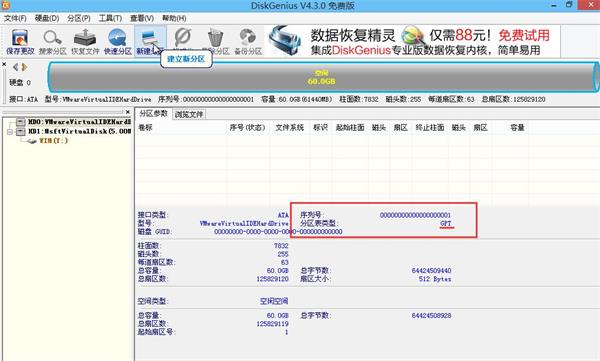This screenshot has height=361, width=600.
Task: Click the 免费试用 banner link
Action: pyautogui.click(x=524, y=36)
